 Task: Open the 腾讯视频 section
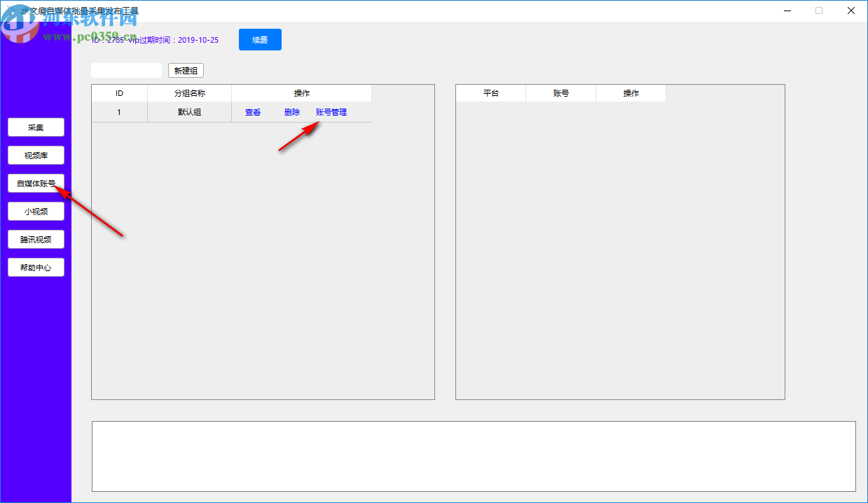[36, 240]
